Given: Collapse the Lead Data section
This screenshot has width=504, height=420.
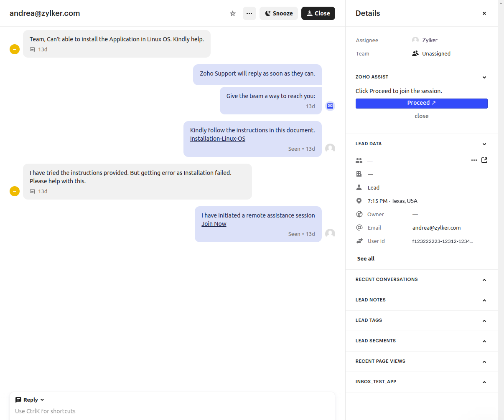Looking at the screenshot, I should pos(484,144).
